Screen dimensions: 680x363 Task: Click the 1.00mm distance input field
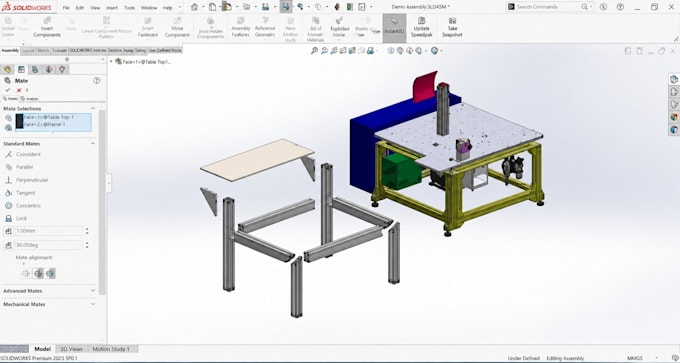(49, 231)
